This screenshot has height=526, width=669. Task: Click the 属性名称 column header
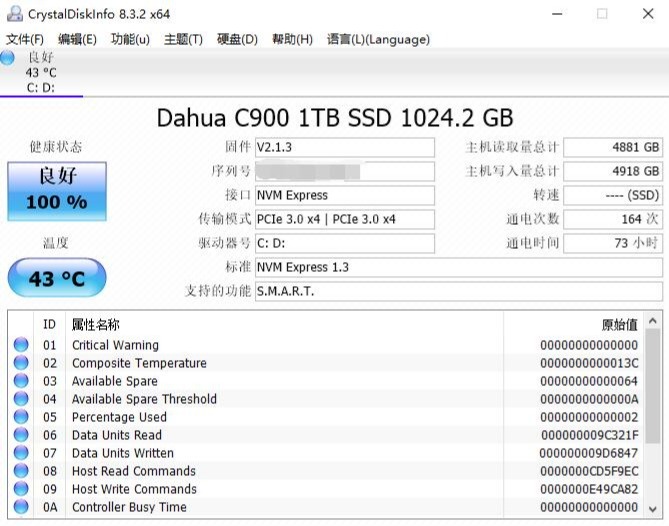(x=96, y=324)
